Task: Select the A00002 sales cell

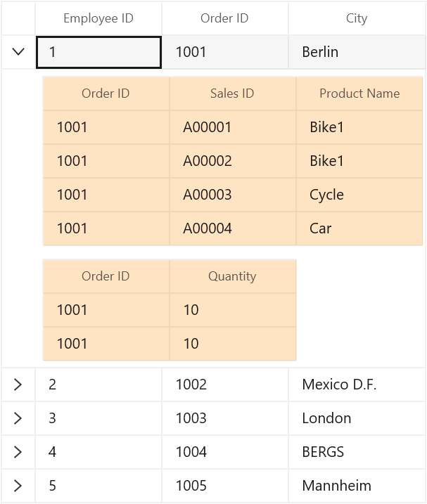Action: pyautogui.click(x=232, y=161)
